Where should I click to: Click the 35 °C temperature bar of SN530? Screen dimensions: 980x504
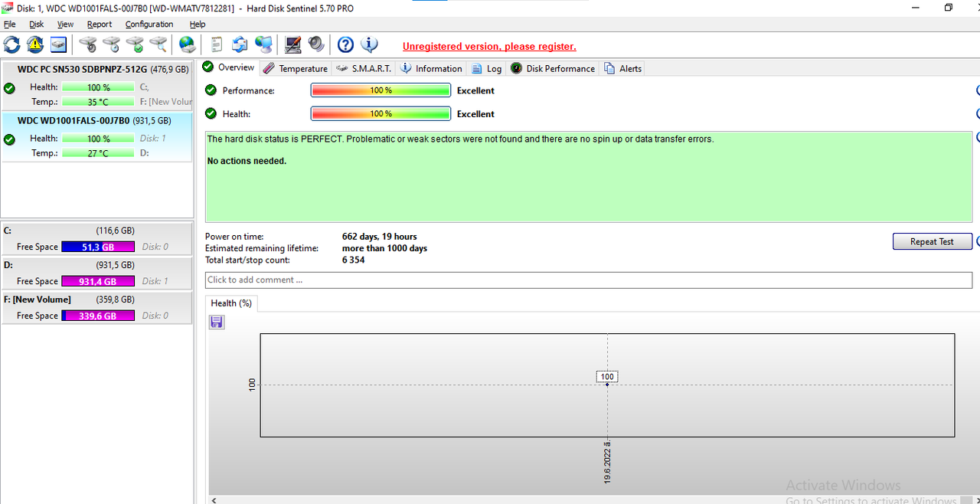click(97, 102)
